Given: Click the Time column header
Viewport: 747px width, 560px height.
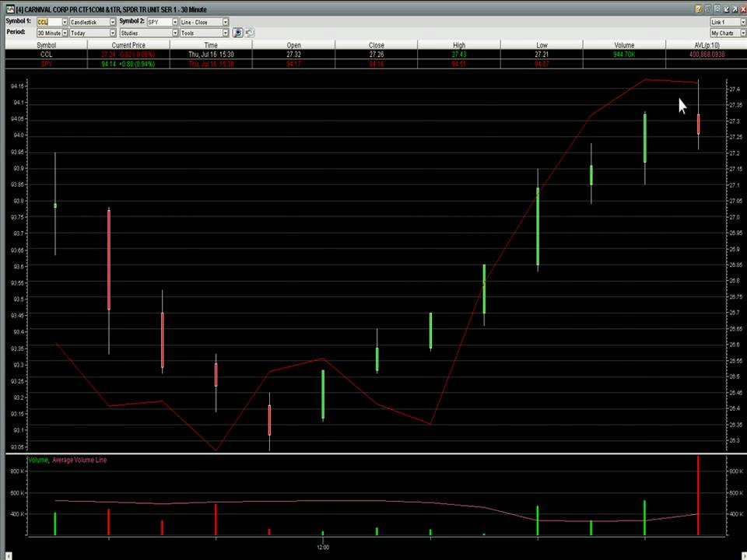Looking at the screenshot, I should (x=211, y=45).
